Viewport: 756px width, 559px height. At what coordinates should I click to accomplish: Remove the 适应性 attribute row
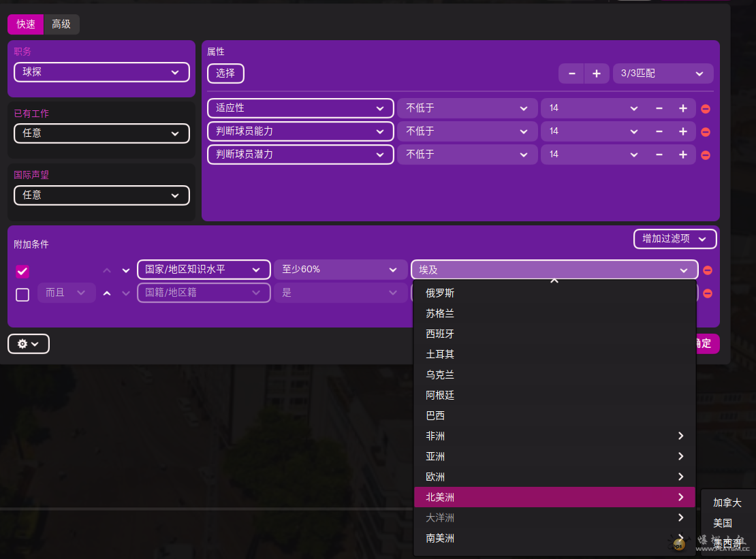point(706,109)
